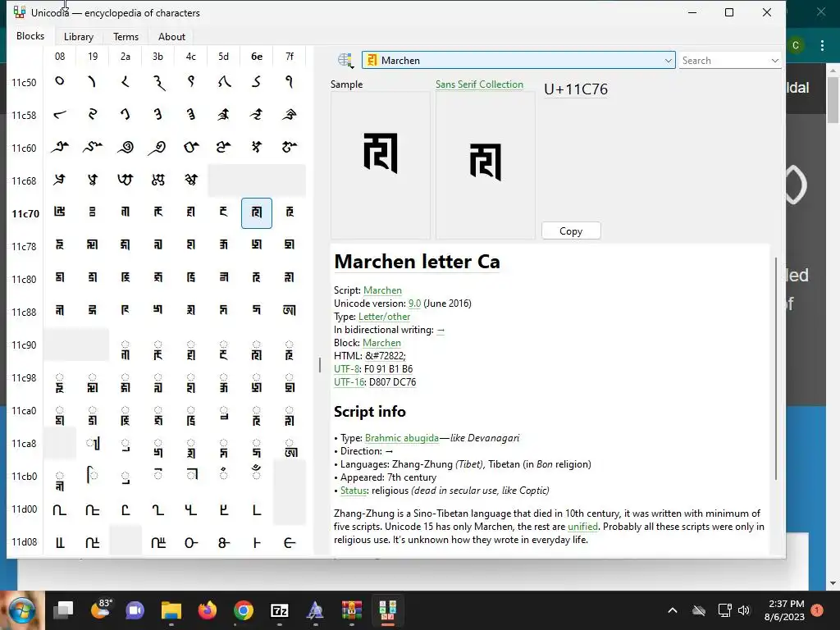The width and height of the screenshot is (840, 630).
Task: Select the last character in row 11d08
Action: [290, 542]
